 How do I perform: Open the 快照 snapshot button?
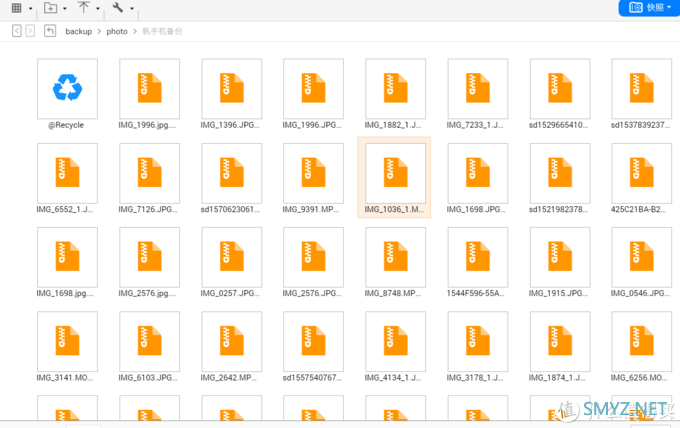[649, 7]
